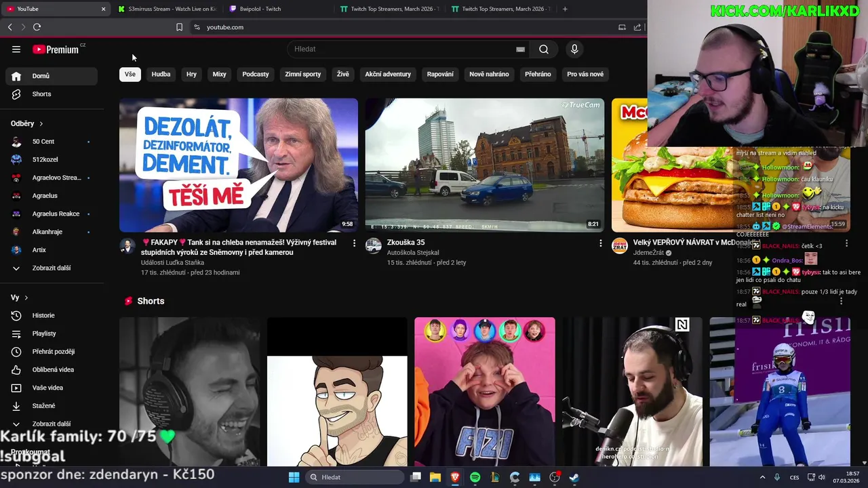The image size is (868, 488).
Task: Open Autoškola Stejskal channel avatar
Action: [374, 245]
